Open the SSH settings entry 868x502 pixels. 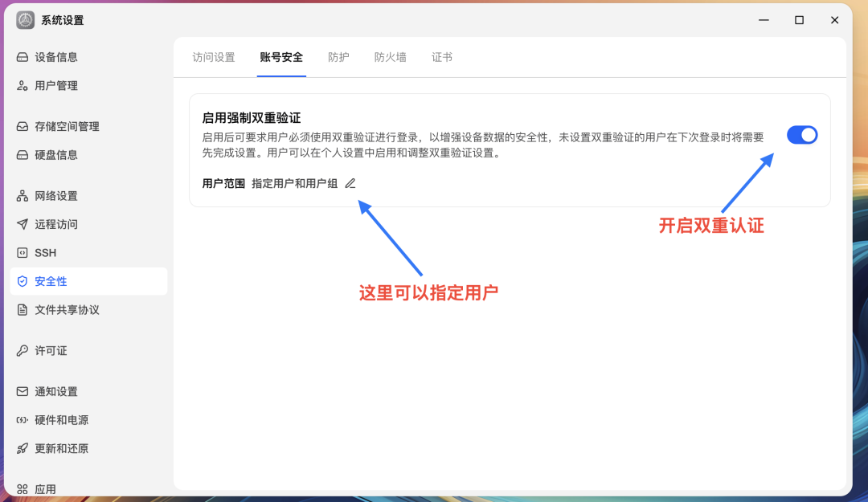tap(88, 253)
